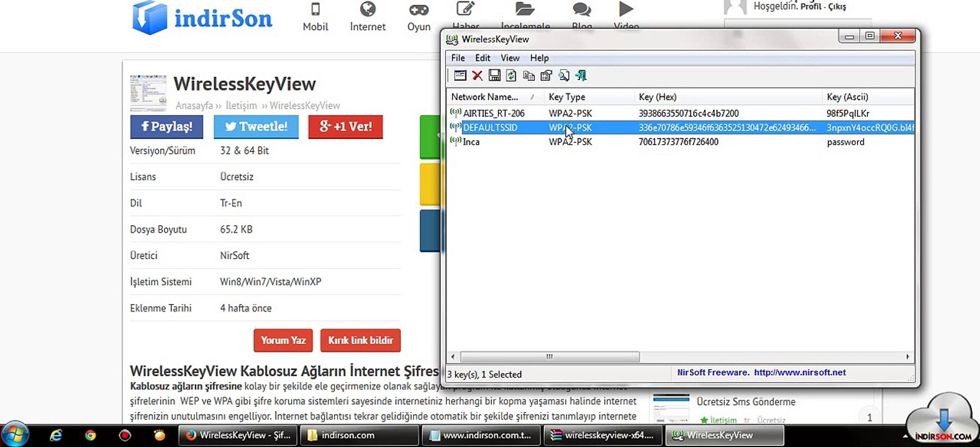The height and width of the screenshot is (447, 980).
Task: Click the scrollbar left arrow
Action: pos(453,356)
